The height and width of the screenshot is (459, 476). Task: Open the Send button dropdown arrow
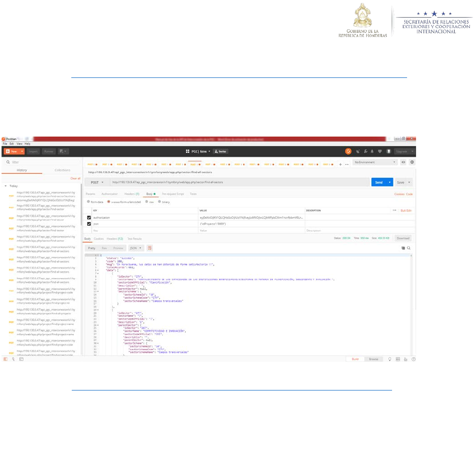point(390,182)
